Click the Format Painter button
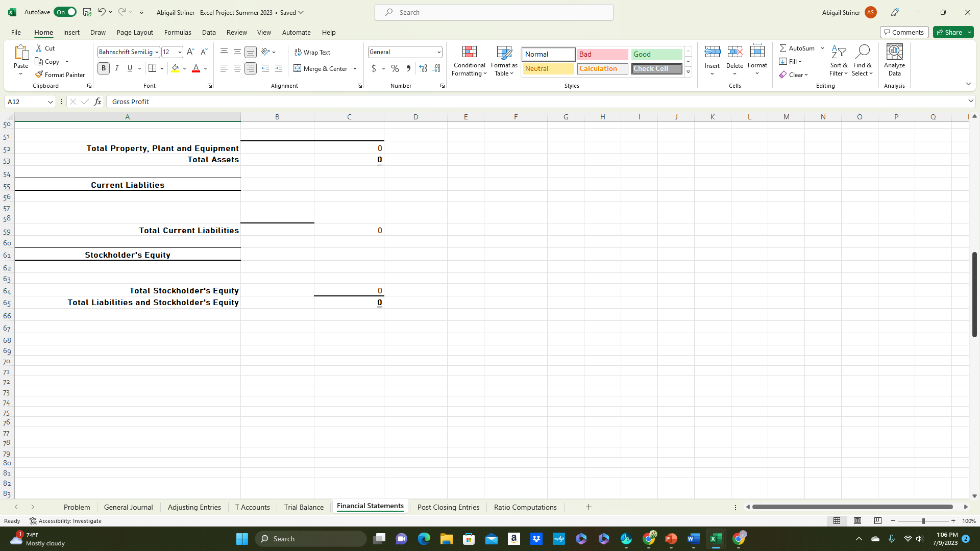980x551 pixels. (x=60, y=74)
